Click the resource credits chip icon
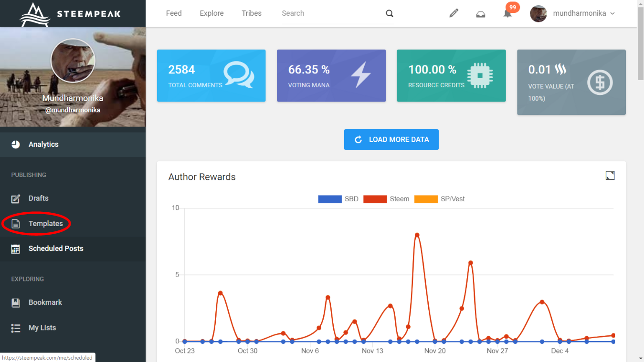Image resolution: width=644 pixels, height=362 pixels. [480, 75]
